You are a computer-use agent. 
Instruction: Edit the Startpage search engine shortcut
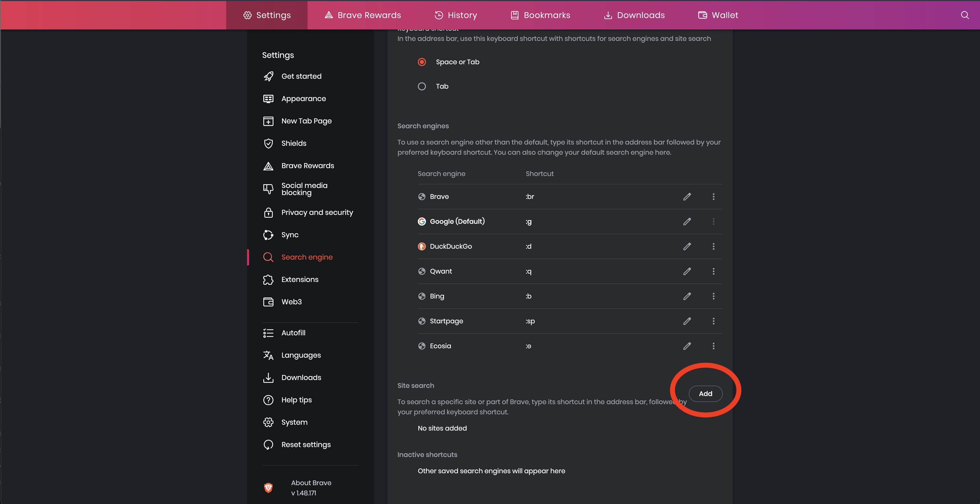(x=687, y=321)
